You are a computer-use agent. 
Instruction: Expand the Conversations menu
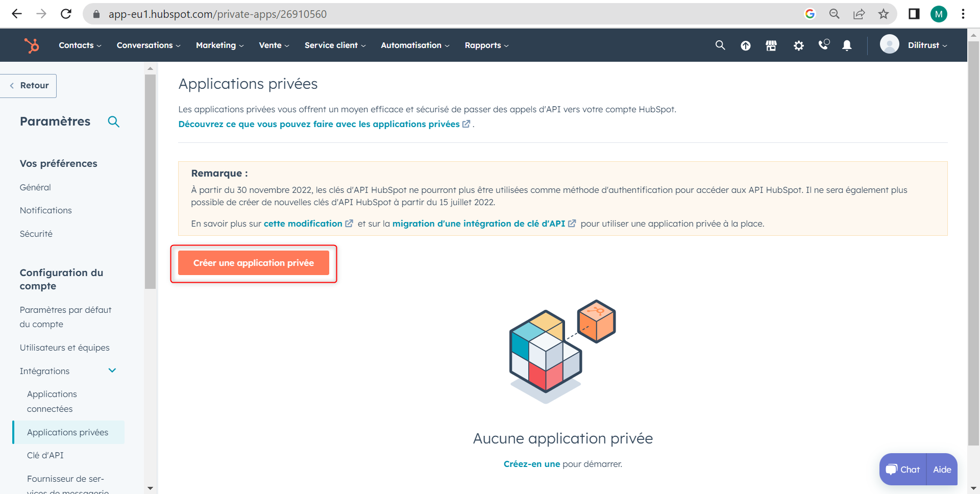click(x=149, y=45)
